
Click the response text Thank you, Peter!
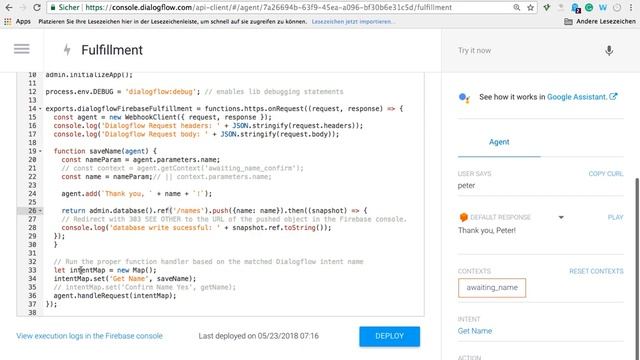(487, 230)
